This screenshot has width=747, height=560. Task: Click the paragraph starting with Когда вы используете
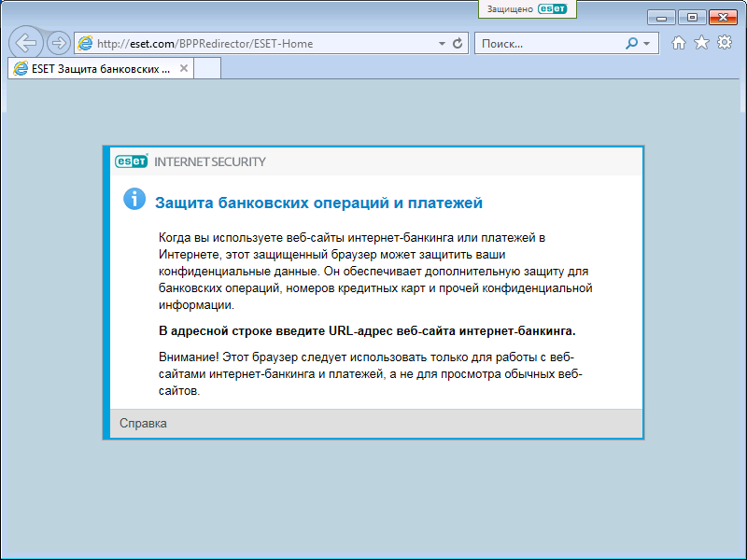(x=375, y=271)
